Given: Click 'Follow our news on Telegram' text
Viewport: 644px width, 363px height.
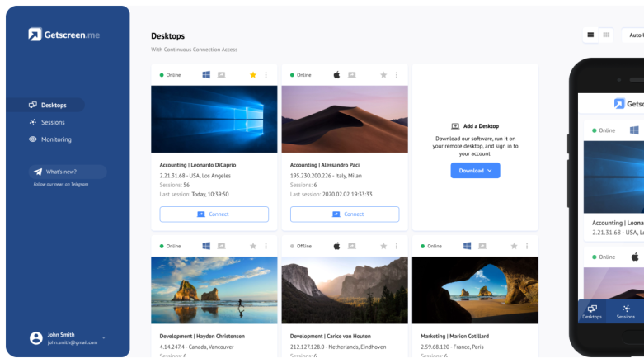Looking at the screenshot, I should (61, 184).
